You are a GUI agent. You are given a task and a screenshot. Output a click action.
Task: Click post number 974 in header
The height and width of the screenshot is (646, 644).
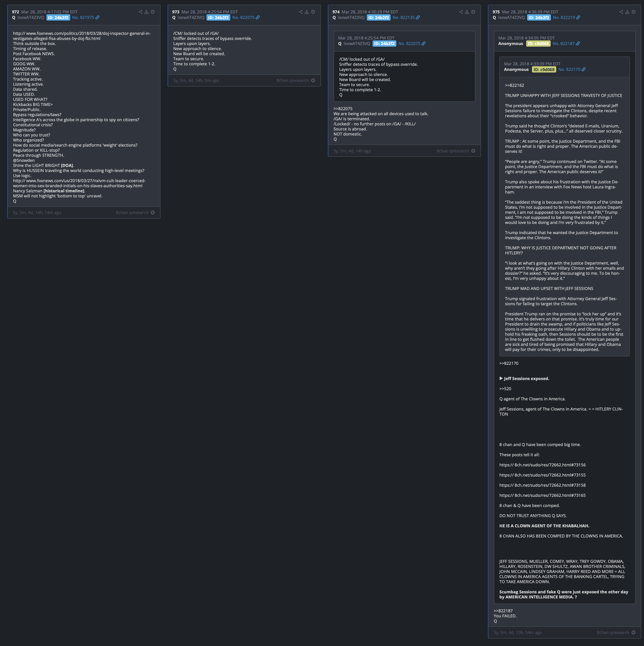(336, 12)
